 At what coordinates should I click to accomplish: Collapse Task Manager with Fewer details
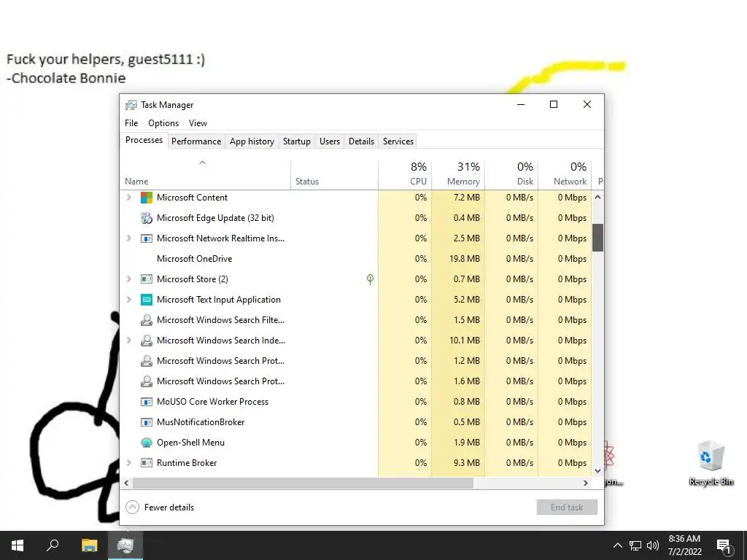point(160,507)
